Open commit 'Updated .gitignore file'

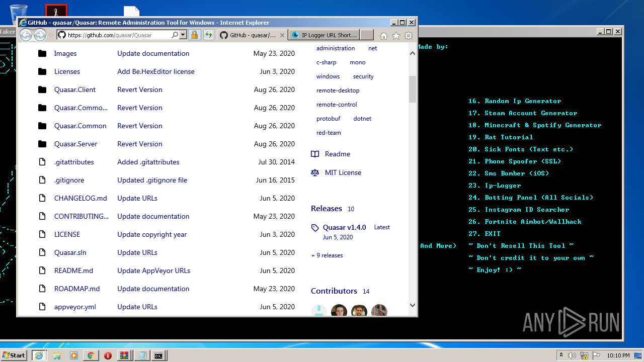(x=152, y=180)
